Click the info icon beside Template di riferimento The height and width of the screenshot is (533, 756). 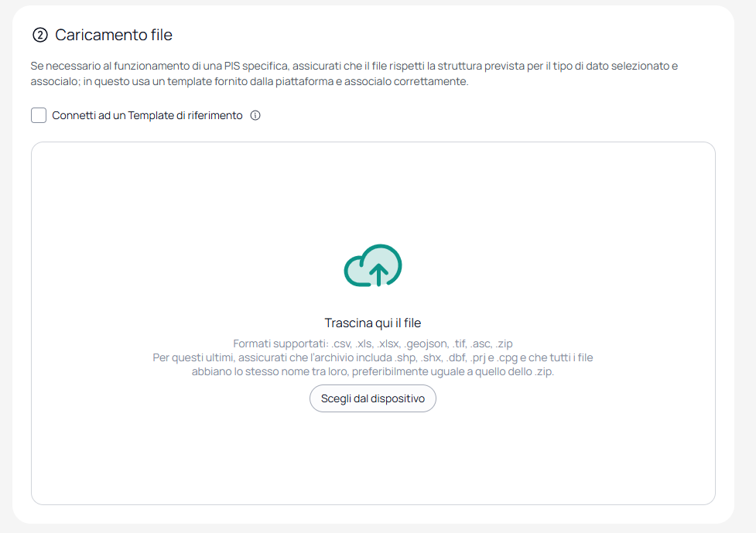(x=255, y=115)
